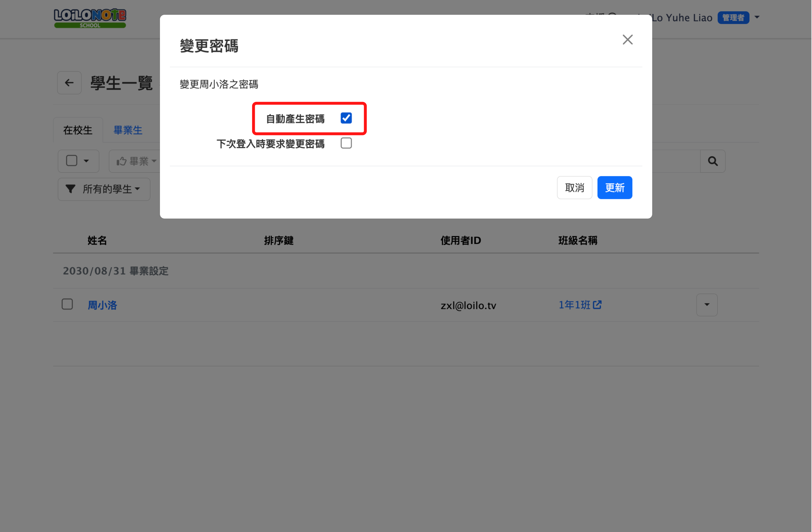Uncheck the 自動產生密碼 checkbox

[x=346, y=118]
